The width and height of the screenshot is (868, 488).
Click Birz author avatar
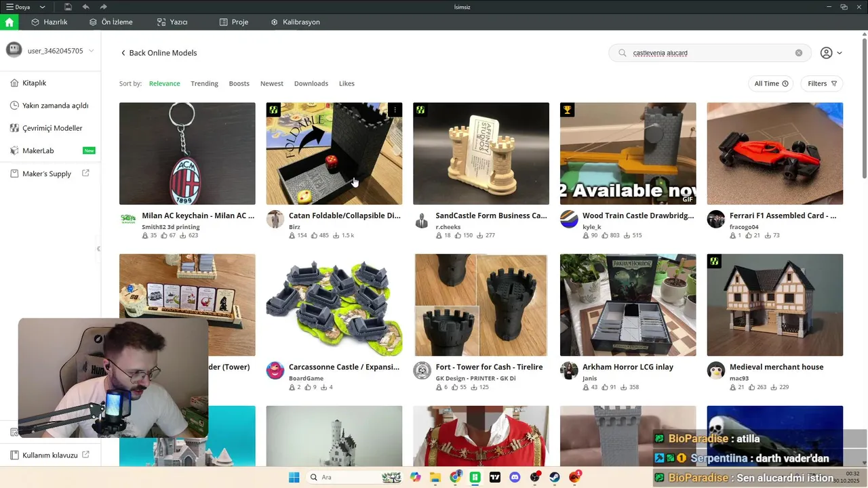275,219
